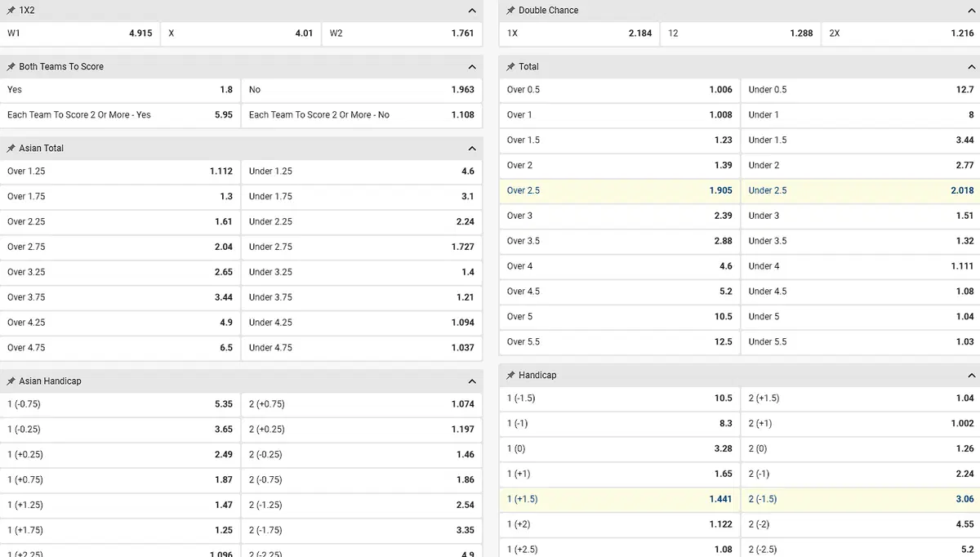Click the pin icon beside Handicap header

[x=510, y=376]
